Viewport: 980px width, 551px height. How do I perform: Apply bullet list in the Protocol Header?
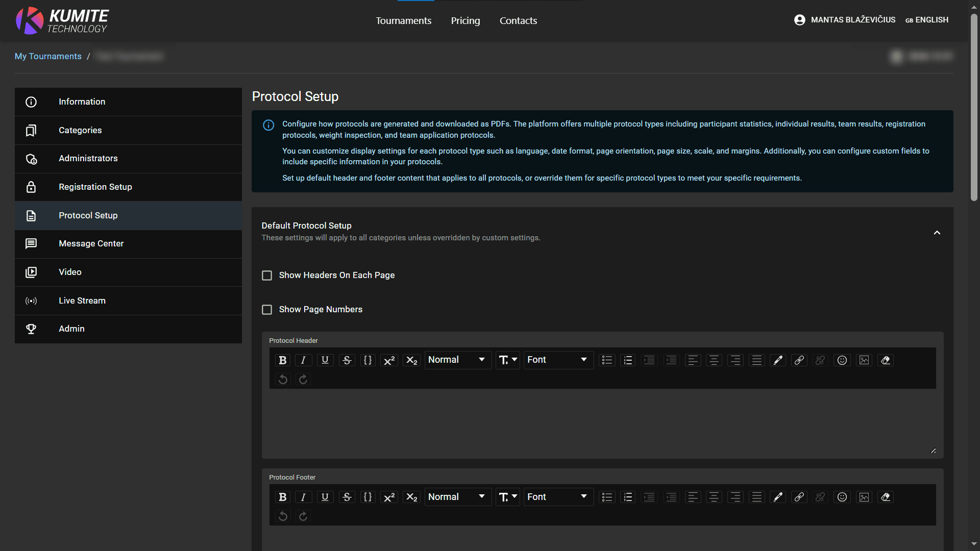(x=606, y=360)
